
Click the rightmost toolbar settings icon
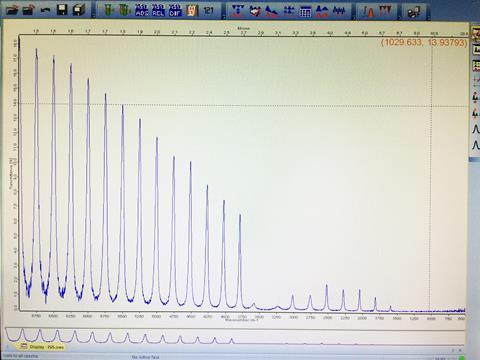413,12
